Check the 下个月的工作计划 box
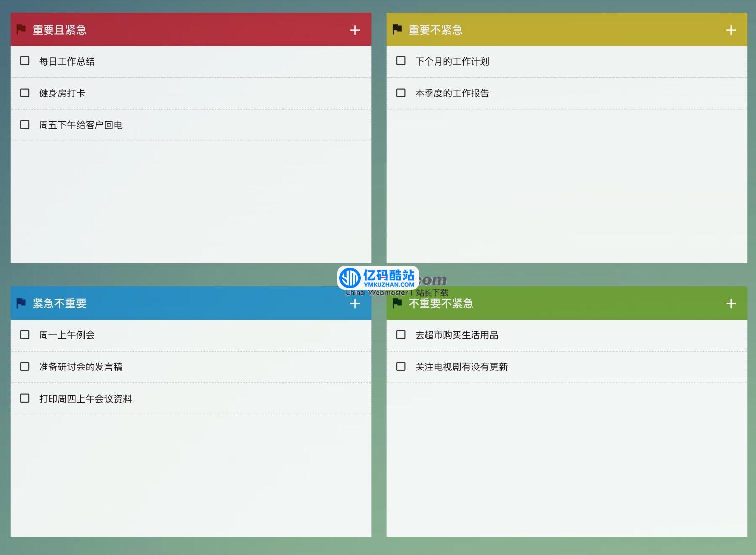This screenshot has height=555, width=756. [401, 61]
